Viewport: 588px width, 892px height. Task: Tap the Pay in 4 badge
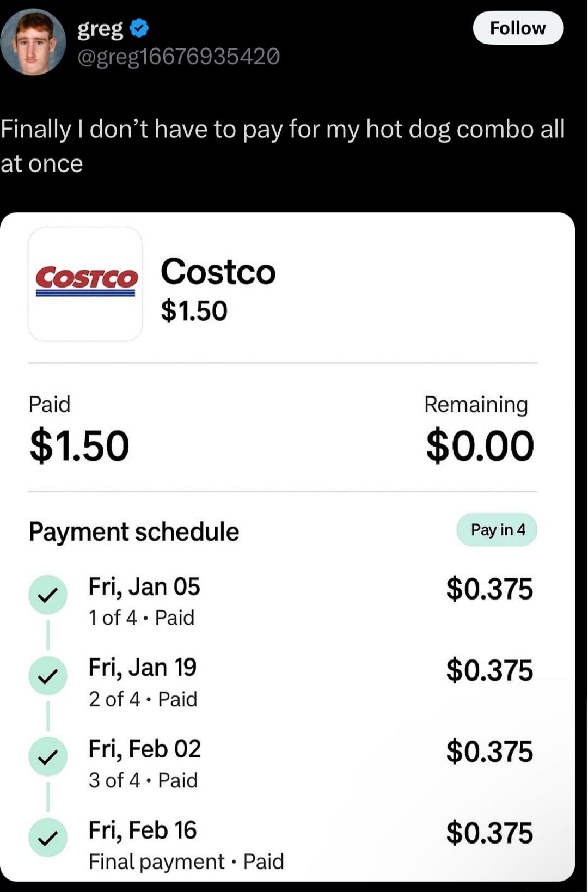[497, 529]
